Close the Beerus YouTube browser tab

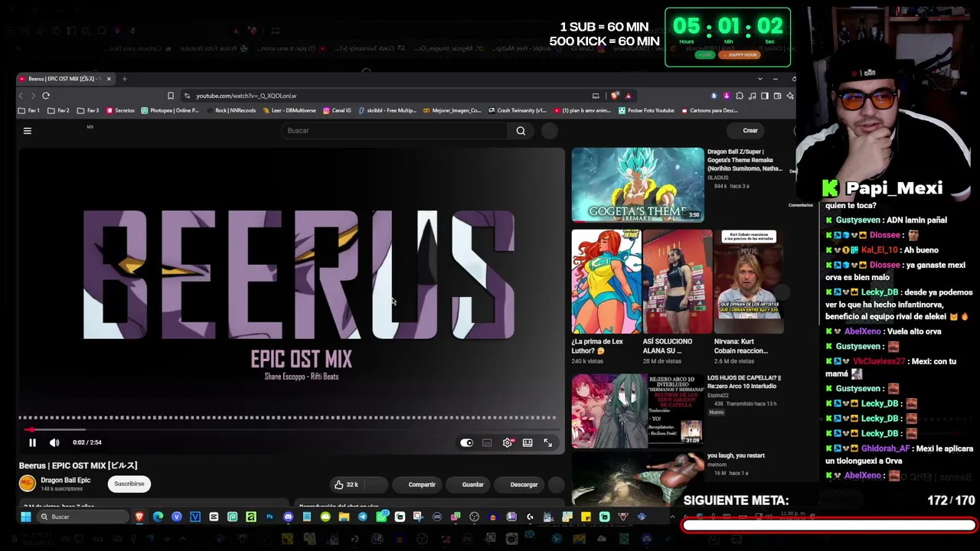pyautogui.click(x=109, y=79)
